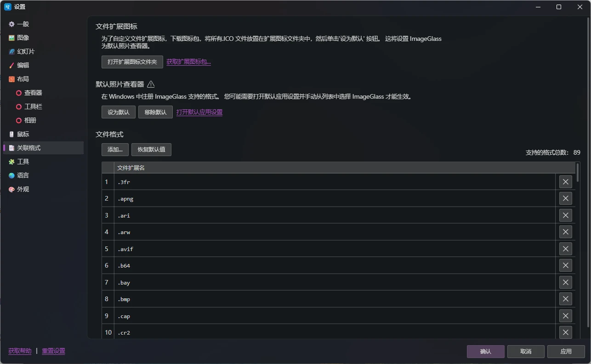Click the layout icon beside 布局

(11, 79)
